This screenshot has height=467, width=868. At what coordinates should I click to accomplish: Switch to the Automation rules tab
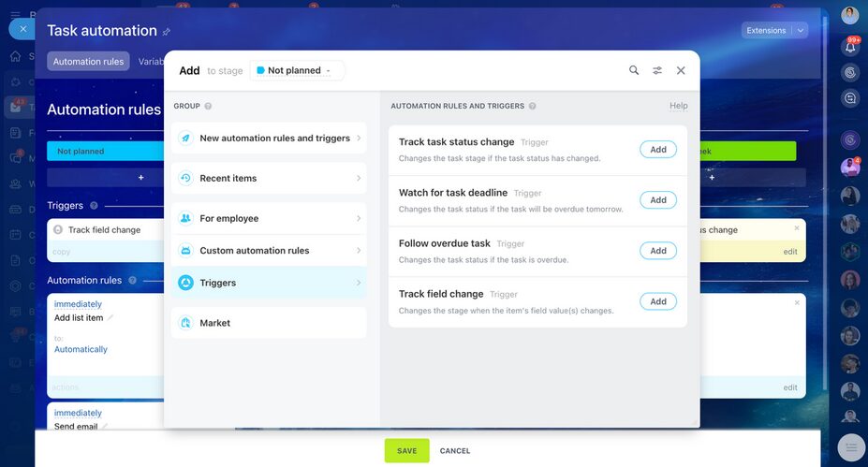(x=88, y=62)
